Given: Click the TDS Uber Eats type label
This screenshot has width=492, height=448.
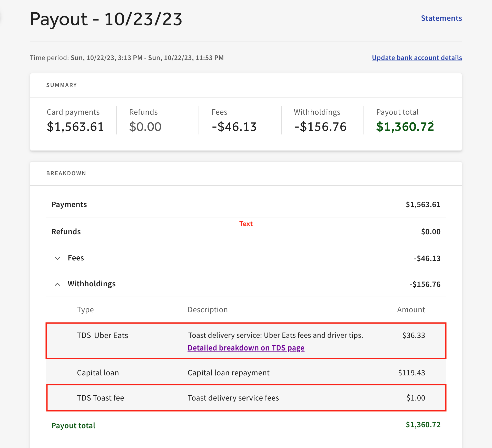Looking at the screenshot, I should (x=102, y=335).
